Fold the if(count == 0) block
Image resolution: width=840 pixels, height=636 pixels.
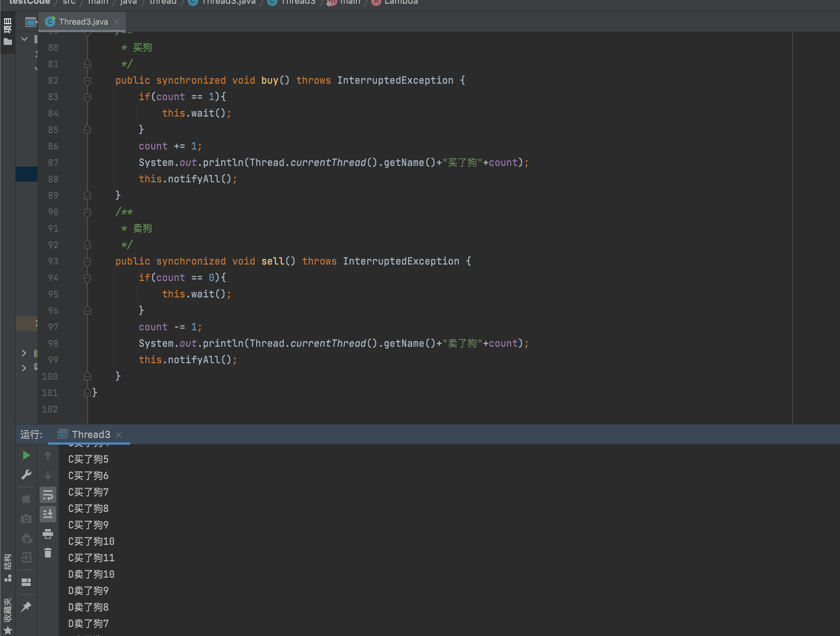pos(88,278)
